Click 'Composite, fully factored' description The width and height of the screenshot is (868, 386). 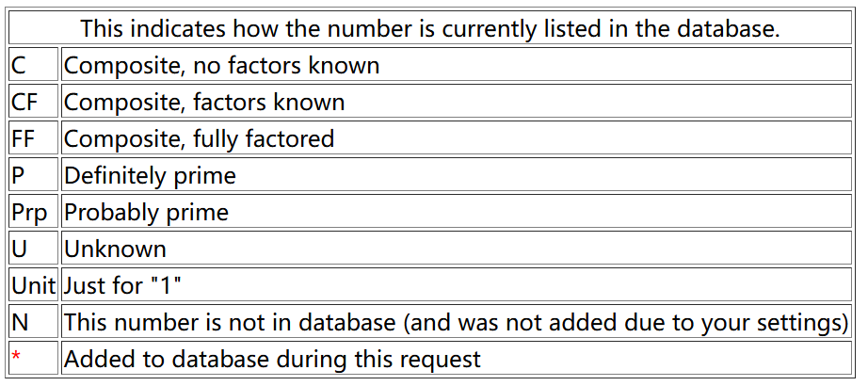[199, 138]
